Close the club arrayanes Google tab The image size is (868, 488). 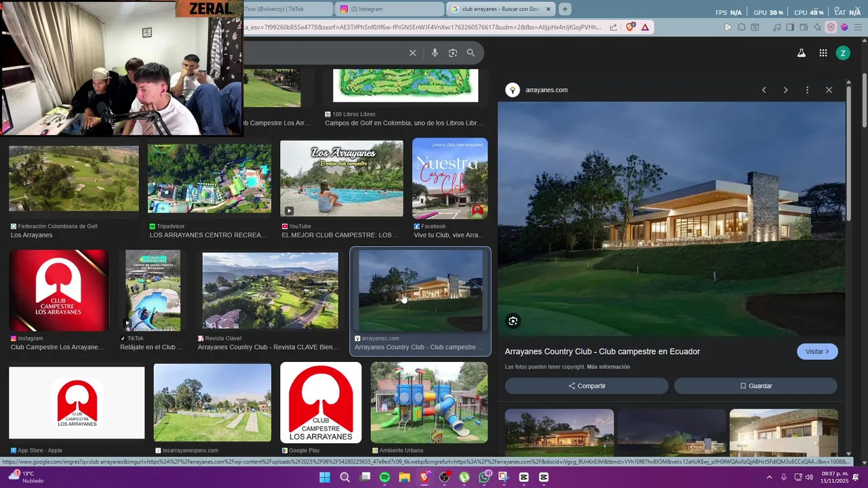click(x=549, y=9)
